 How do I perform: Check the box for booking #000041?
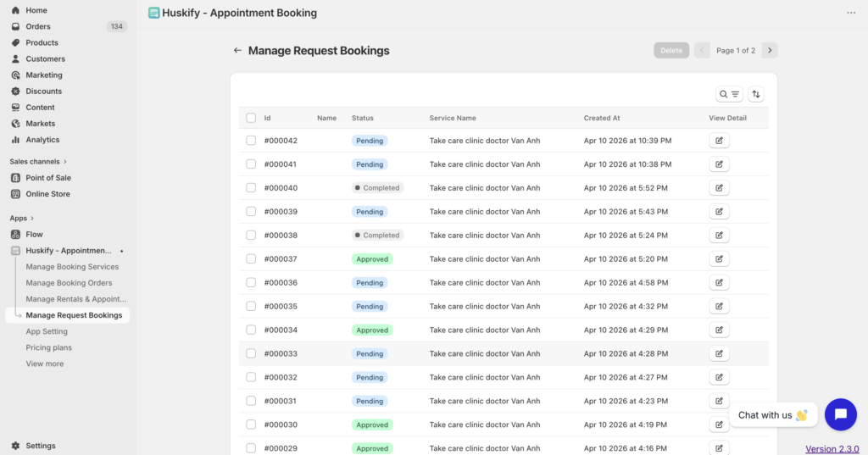251,164
